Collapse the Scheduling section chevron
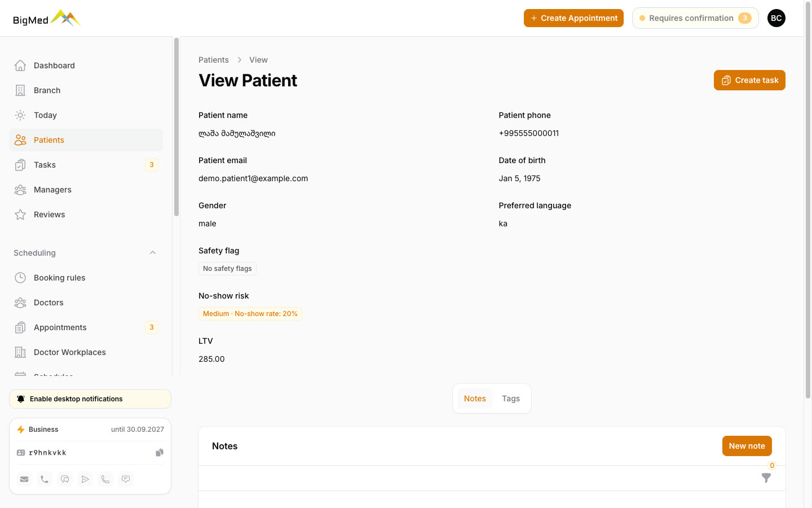This screenshot has width=812, height=508. (x=153, y=253)
